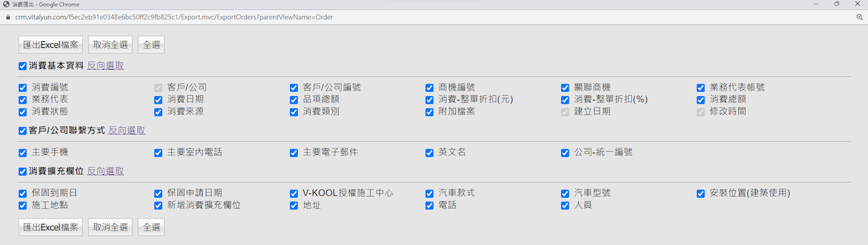Viewport: 868px width, 245px height.
Task: Click 反向選取 link next to 消費基本資料
Action: tap(105, 66)
